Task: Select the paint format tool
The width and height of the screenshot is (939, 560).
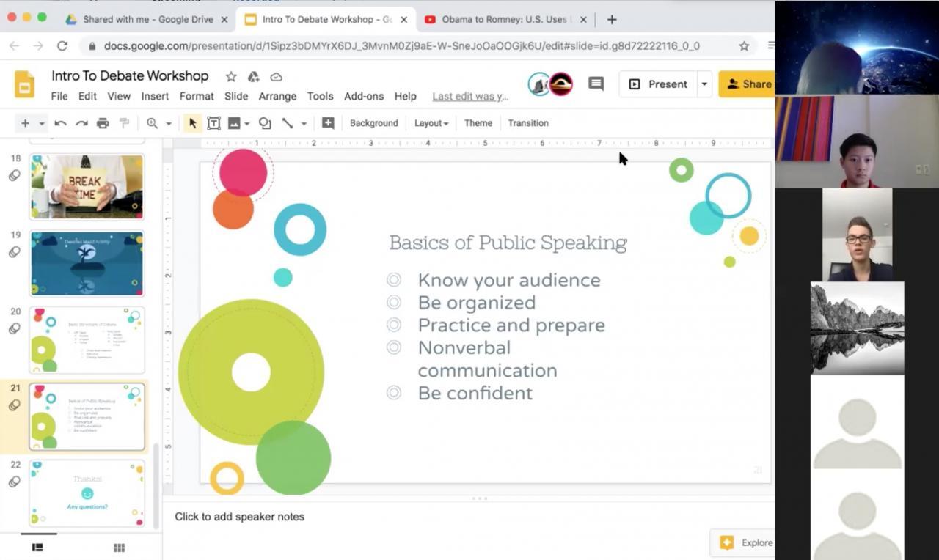Action: (124, 123)
